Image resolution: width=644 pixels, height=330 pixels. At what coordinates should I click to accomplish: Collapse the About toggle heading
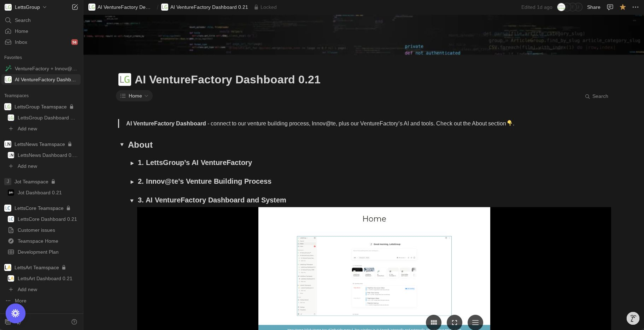(x=122, y=145)
